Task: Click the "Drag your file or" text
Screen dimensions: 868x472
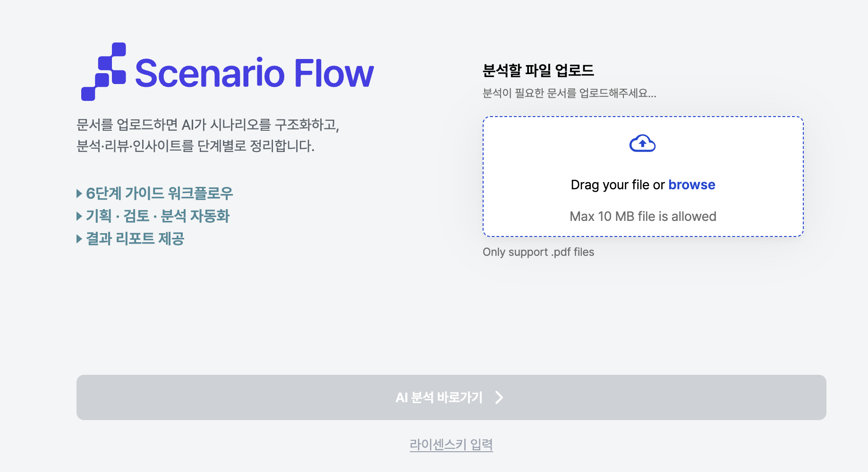Action: (x=617, y=185)
